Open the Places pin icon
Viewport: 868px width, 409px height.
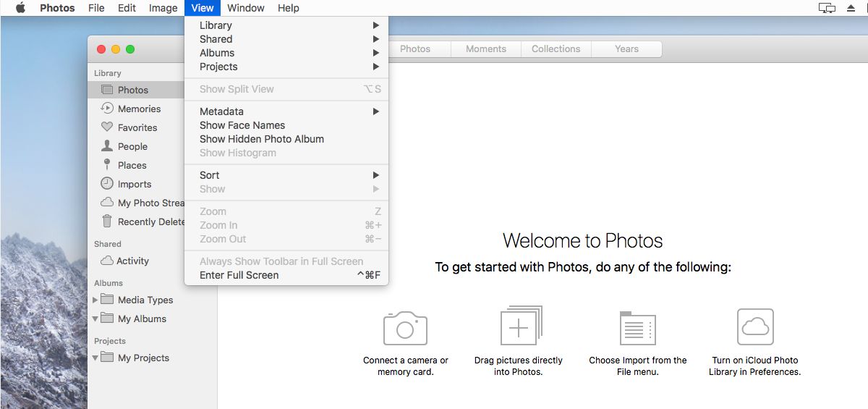[106, 165]
